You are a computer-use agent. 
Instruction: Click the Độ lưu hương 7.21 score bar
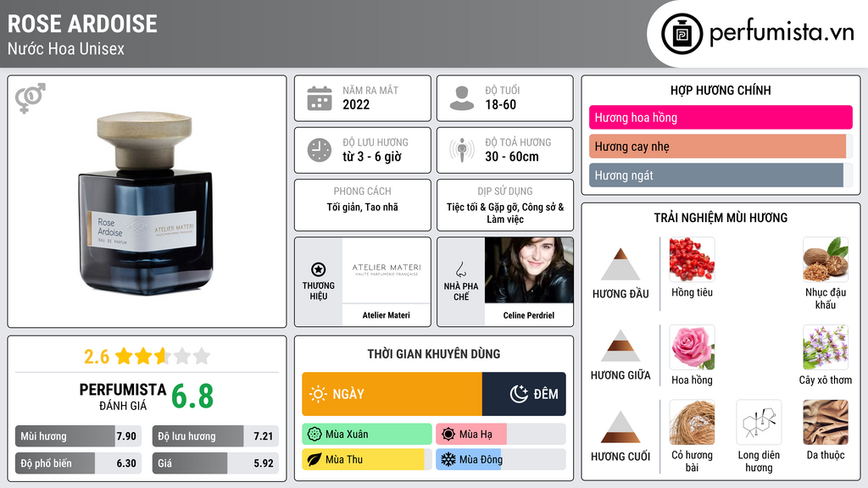(215, 436)
